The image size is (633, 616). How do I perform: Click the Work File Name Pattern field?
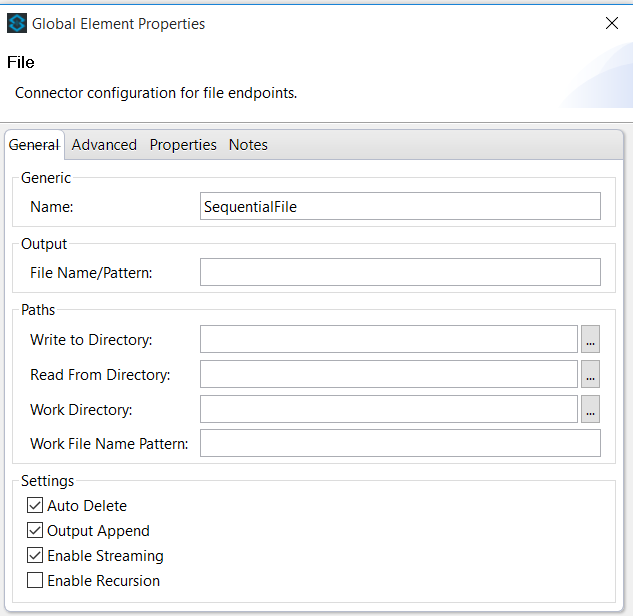[400, 443]
